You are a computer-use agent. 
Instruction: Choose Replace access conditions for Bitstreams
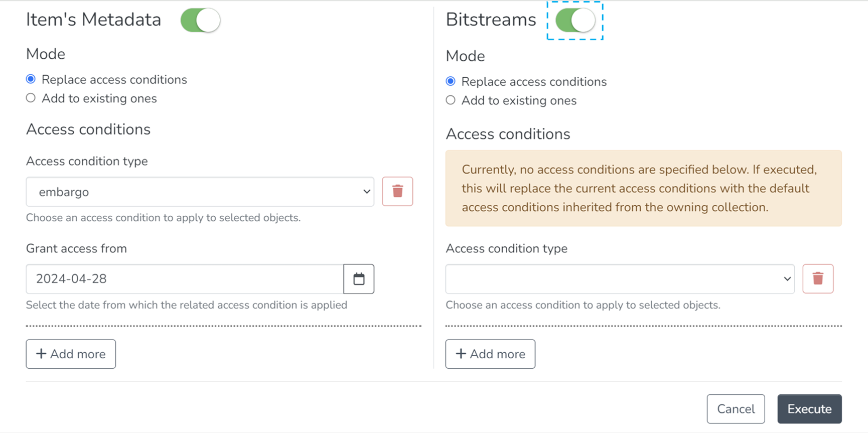tap(451, 81)
